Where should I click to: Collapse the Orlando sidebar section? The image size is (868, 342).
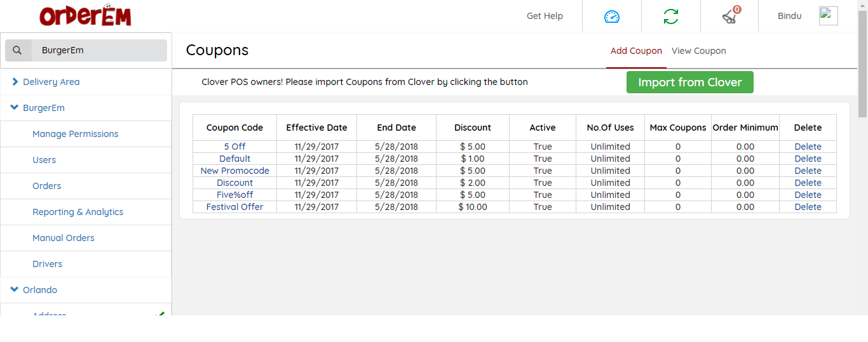point(15,290)
